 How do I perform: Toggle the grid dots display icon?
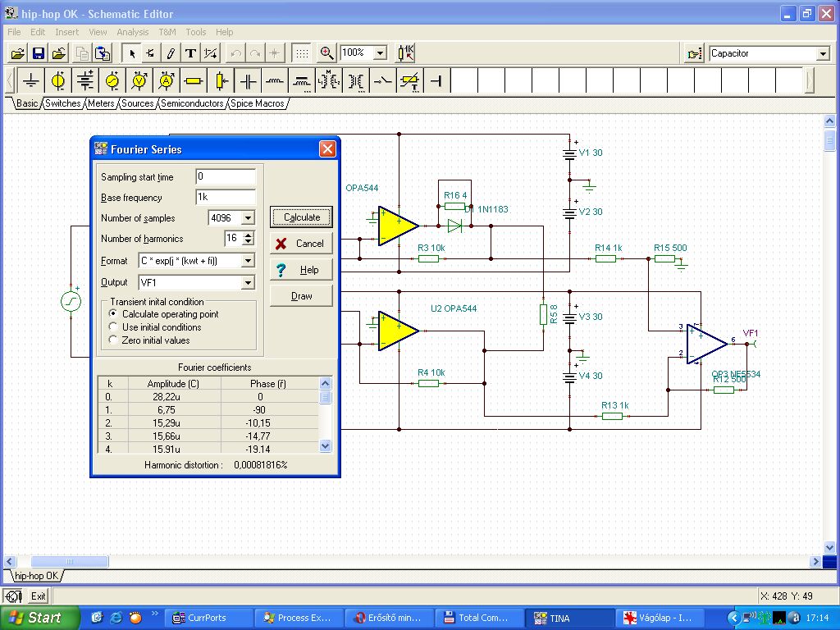302,53
